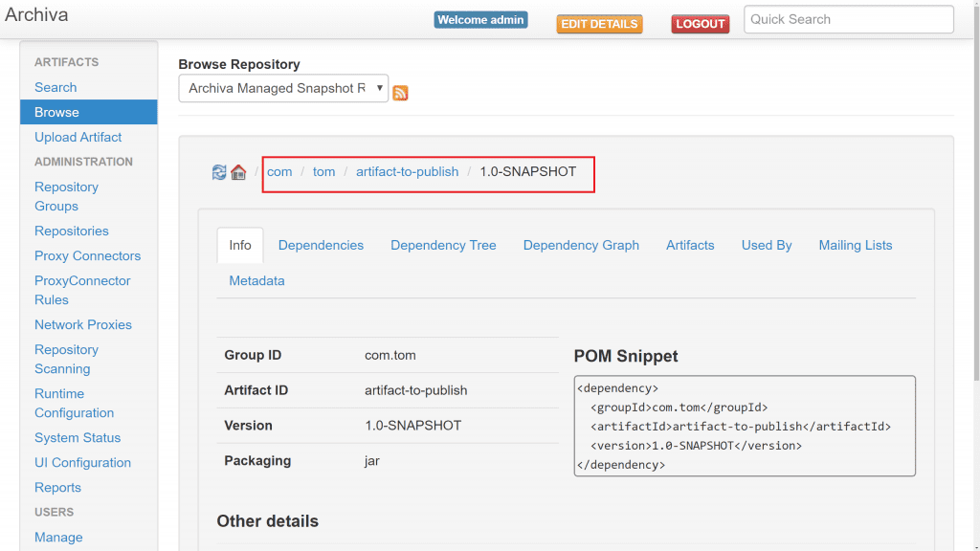Viewport: 980px width, 551px height.
Task: Open the Used By tab
Action: 767,245
